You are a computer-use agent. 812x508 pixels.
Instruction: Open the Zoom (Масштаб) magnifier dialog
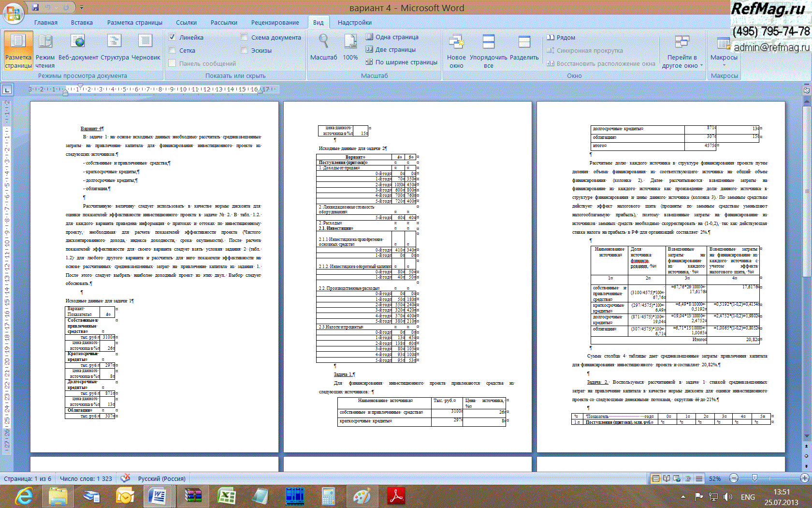point(323,47)
